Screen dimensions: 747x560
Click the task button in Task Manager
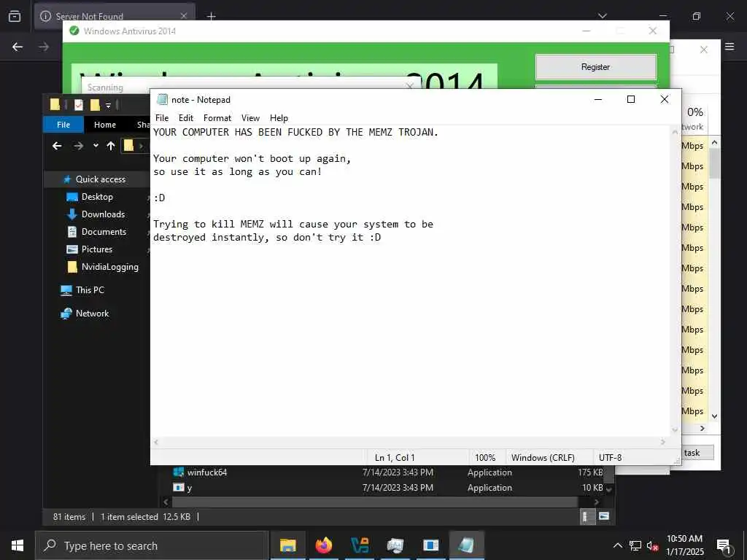pyautogui.click(x=697, y=453)
